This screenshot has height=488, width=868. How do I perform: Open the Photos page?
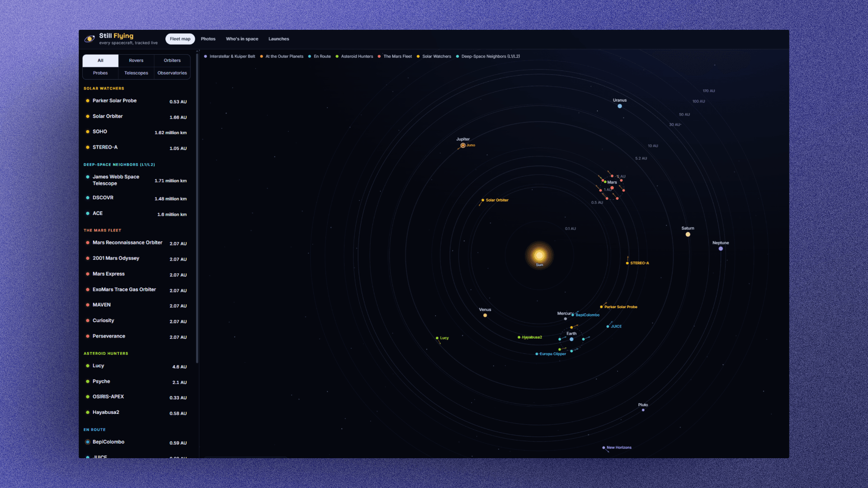click(x=208, y=39)
